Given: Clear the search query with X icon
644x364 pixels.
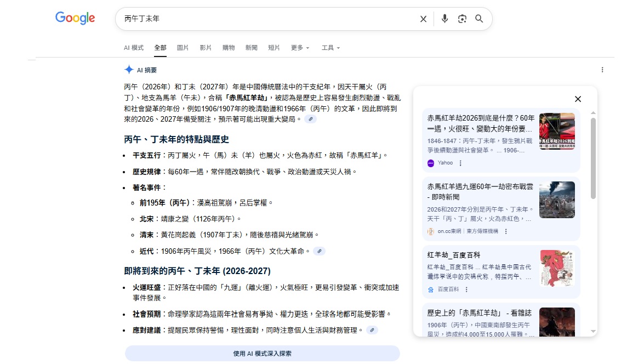Looking at the screenshot, I should 423,19.
